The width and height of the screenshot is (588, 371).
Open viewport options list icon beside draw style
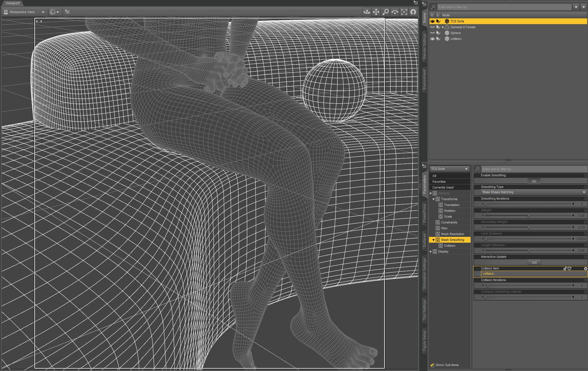point(67,12)
